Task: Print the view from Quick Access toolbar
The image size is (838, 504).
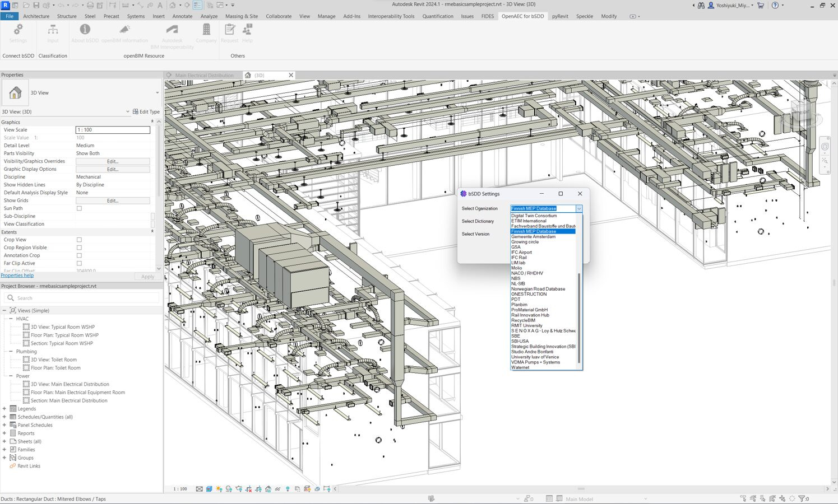Action: pyautogui.click(x=90, y=5)
